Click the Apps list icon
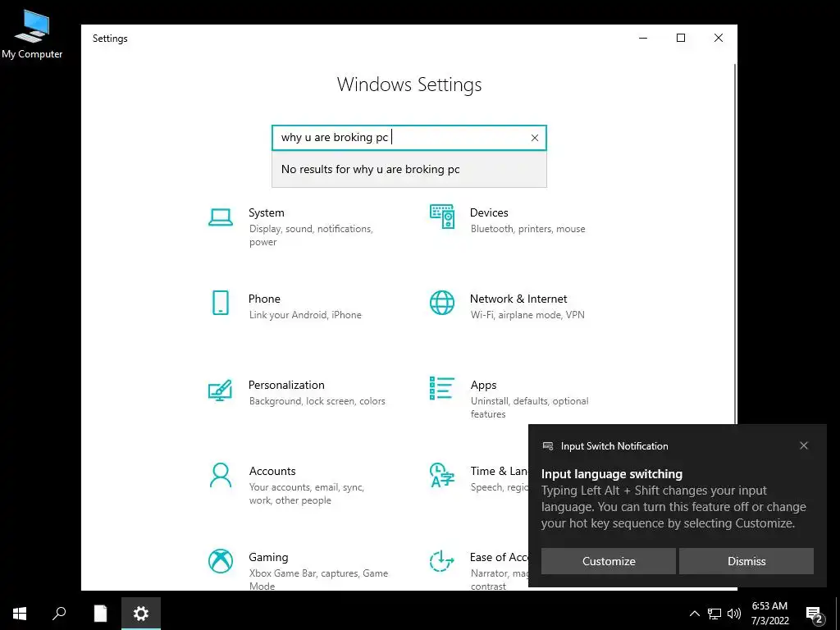The height and width of the screenshot is (630, 840). (442, 388)
